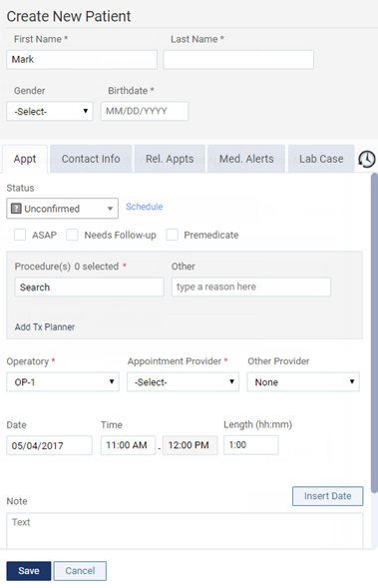Select the Rel. Appts tab
This screenshot has height=588, width=378.
coord(170,159)
